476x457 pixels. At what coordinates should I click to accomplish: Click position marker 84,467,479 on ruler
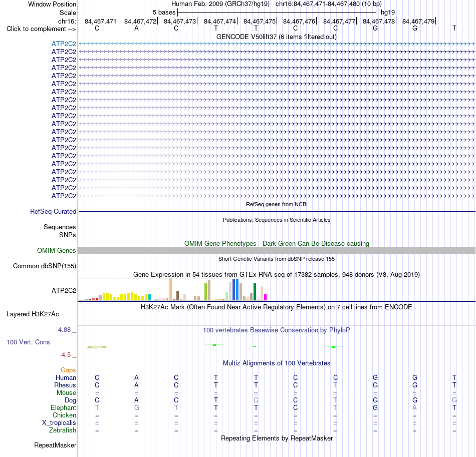(418, 21)
